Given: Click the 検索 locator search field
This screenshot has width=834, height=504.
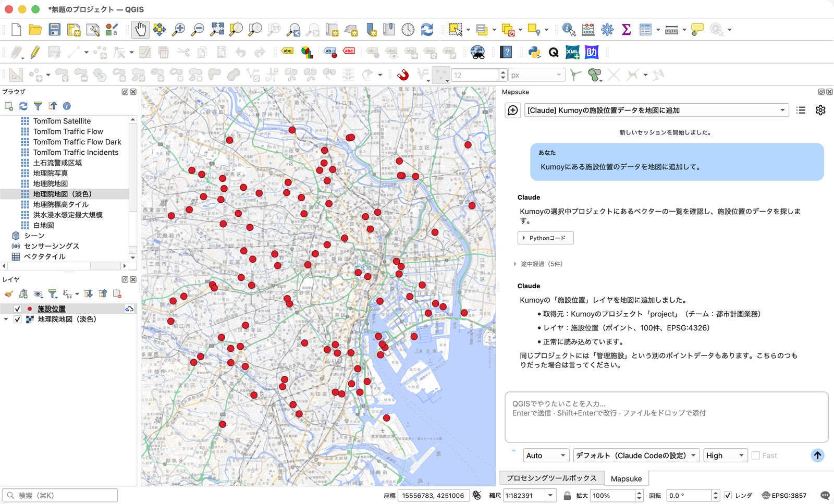Looking at the screenshot, I should (x=60, y=495).
